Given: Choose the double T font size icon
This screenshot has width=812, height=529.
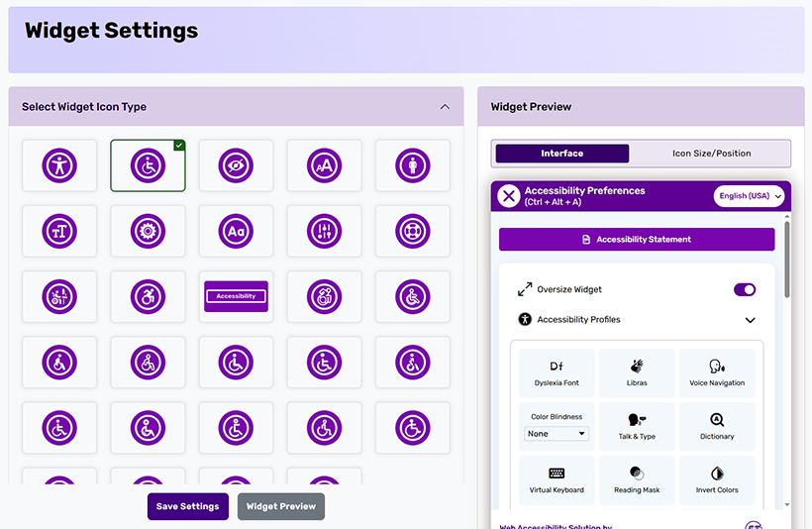Looking at the screenshot, I should click(x=59, y=231).
